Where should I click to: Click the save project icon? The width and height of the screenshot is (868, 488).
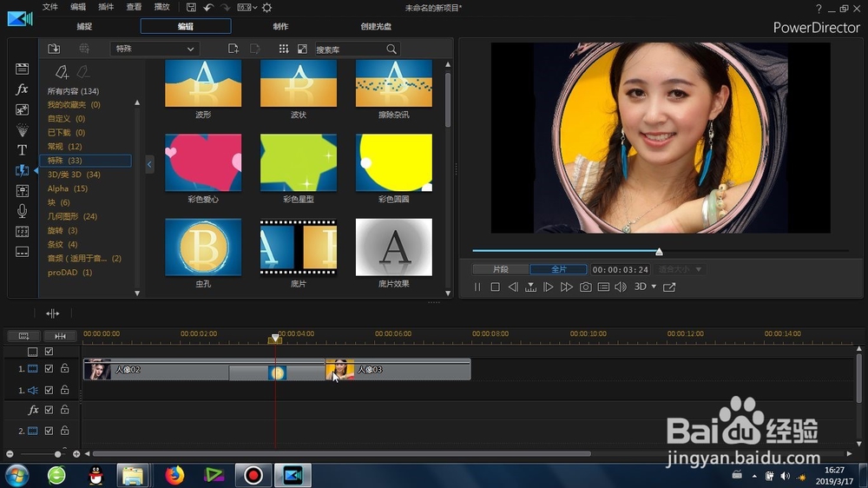[x=191, y=8]
